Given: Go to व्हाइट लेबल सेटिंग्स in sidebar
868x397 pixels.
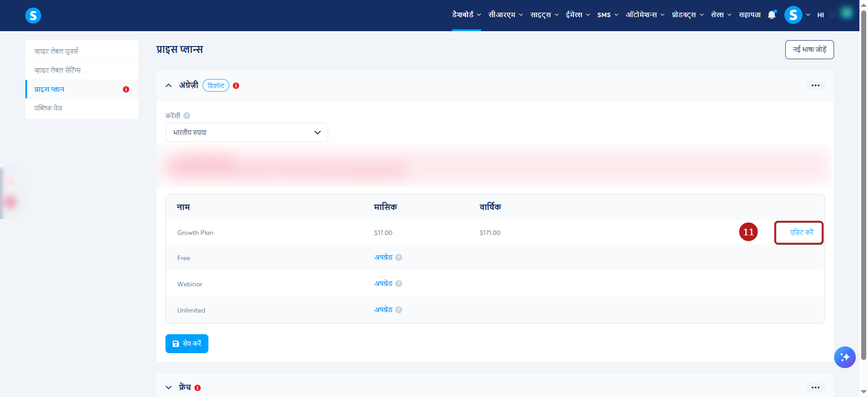Looking at the screenshot, I should [82, 70].
